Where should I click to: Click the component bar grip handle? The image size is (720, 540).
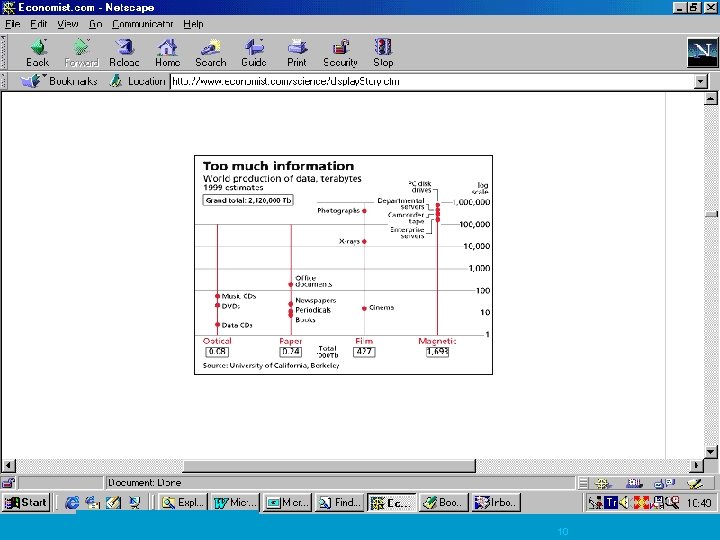tap(583, 483)
